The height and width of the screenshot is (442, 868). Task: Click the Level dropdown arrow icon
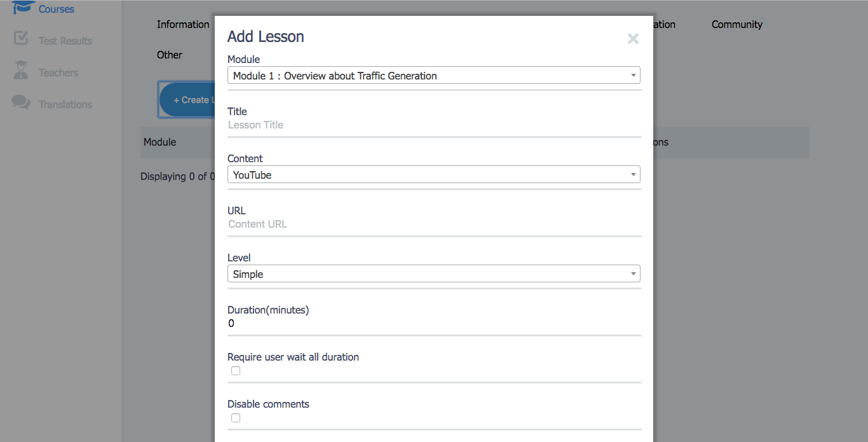point(633,274)
